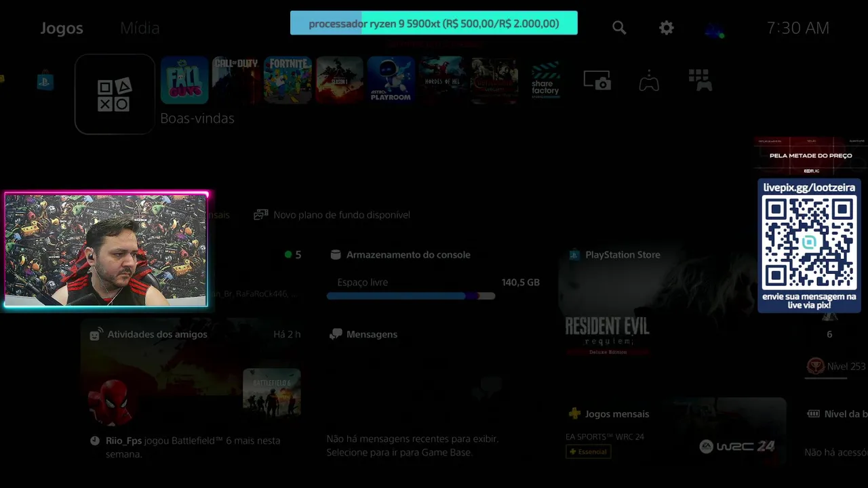Viewport: 868px width, 488px height.
Task: Launch the game tile beside Share Factory
Action: click(x=494, y=80)
